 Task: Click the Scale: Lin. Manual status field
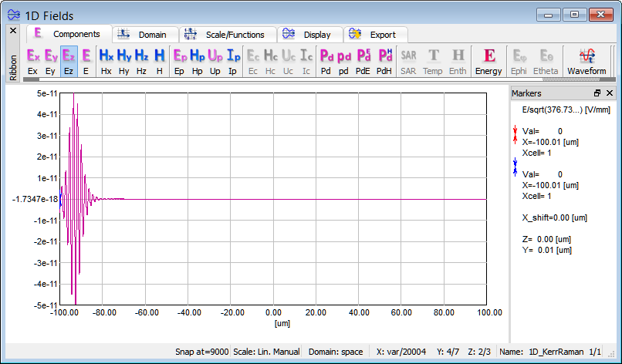(265, 352)
